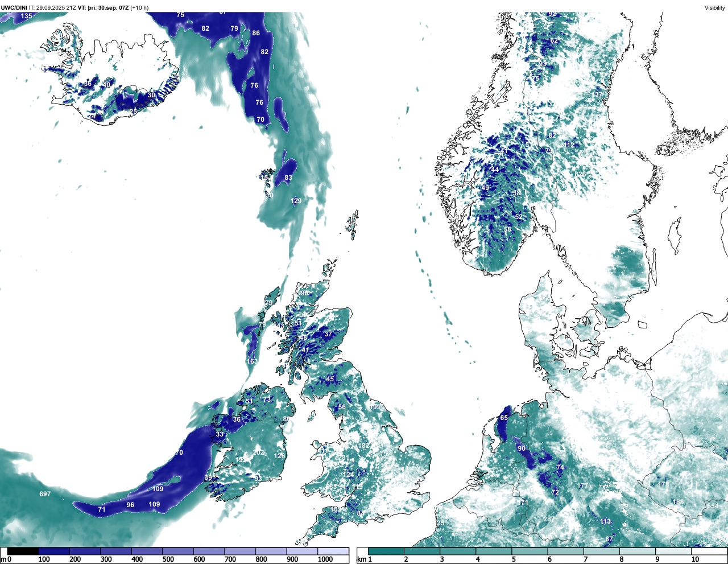The width and height of the screenshot is (728, 564).
Task: Click the 5–6 km visibility legend swatch
Action: point(530,551)
